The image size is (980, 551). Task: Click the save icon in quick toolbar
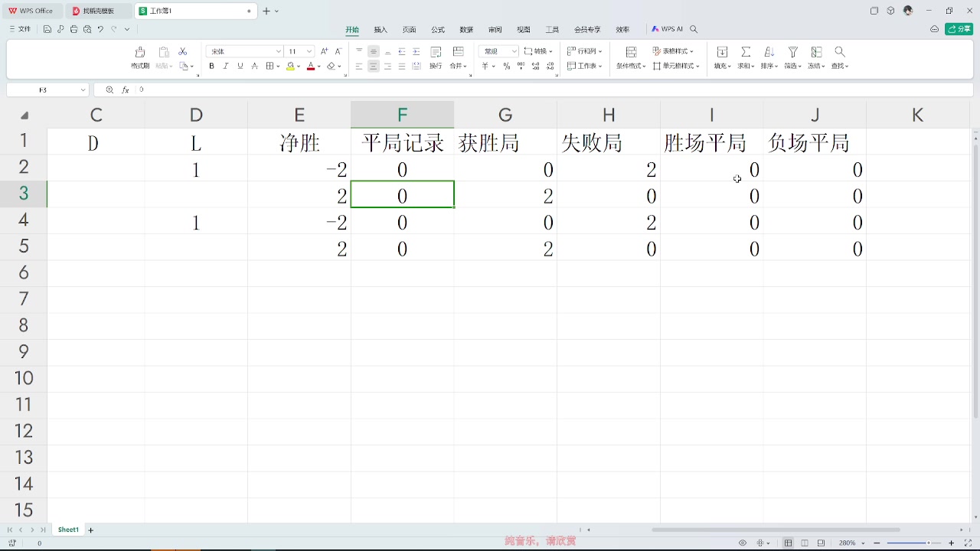(47, 29)
